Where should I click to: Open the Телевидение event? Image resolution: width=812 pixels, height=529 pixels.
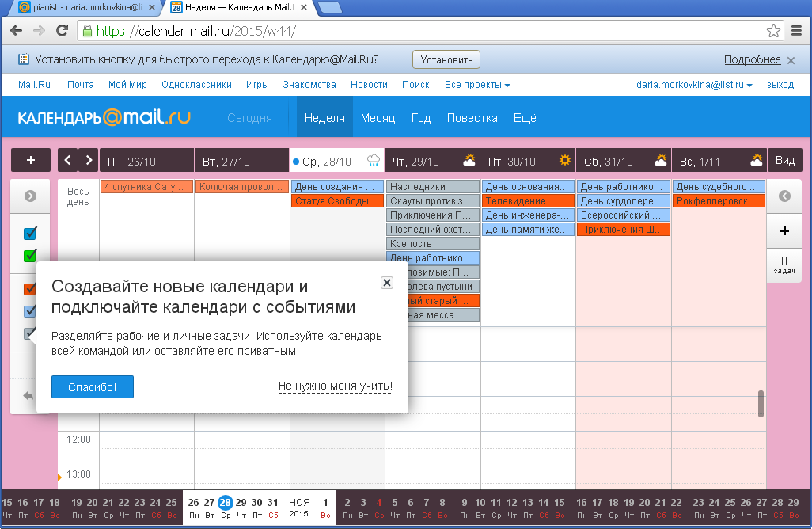(528, 201)
